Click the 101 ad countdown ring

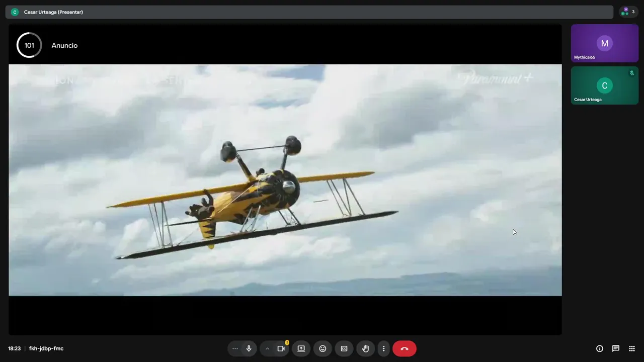(29, 45)
